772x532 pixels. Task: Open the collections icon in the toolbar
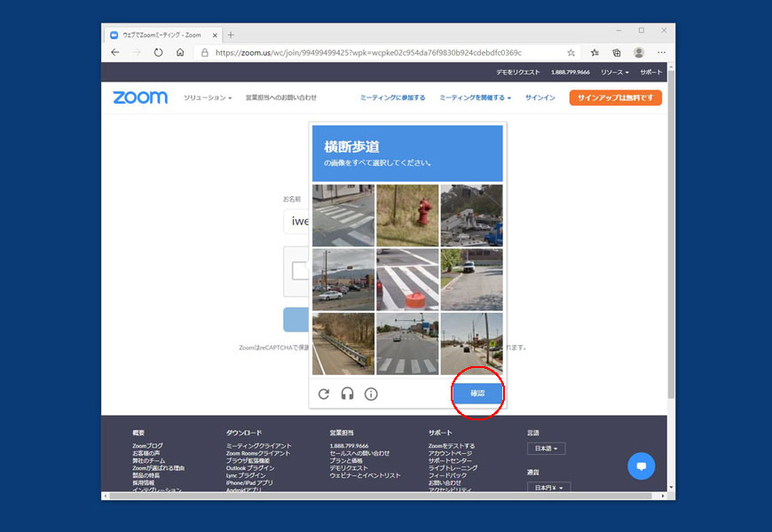coord(617,52)
